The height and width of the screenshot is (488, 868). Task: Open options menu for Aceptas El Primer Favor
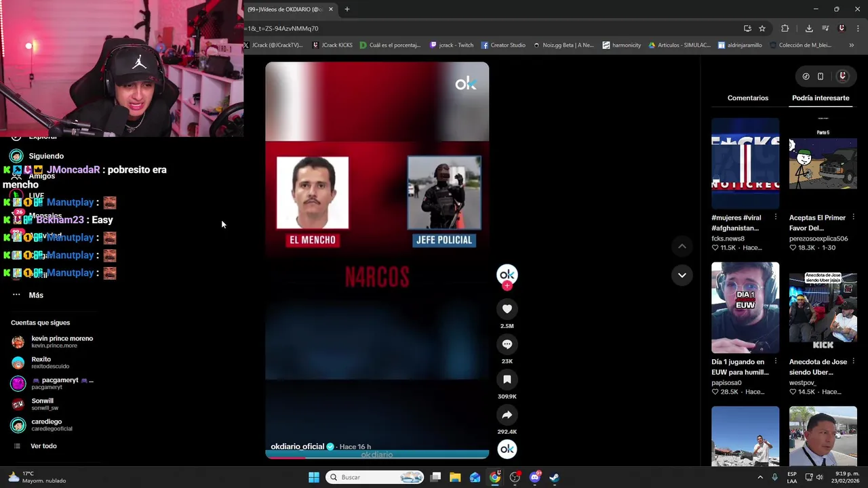[853, 218]
